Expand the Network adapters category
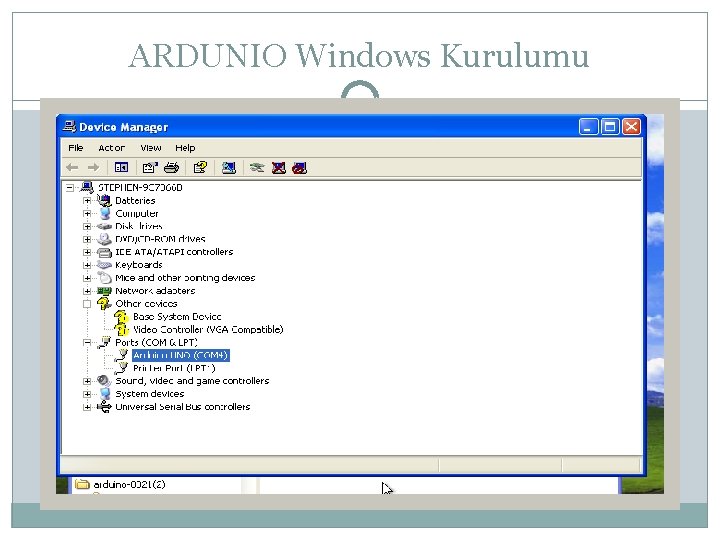The width and height of the screenshot is (720, 540). pos(87,291)
